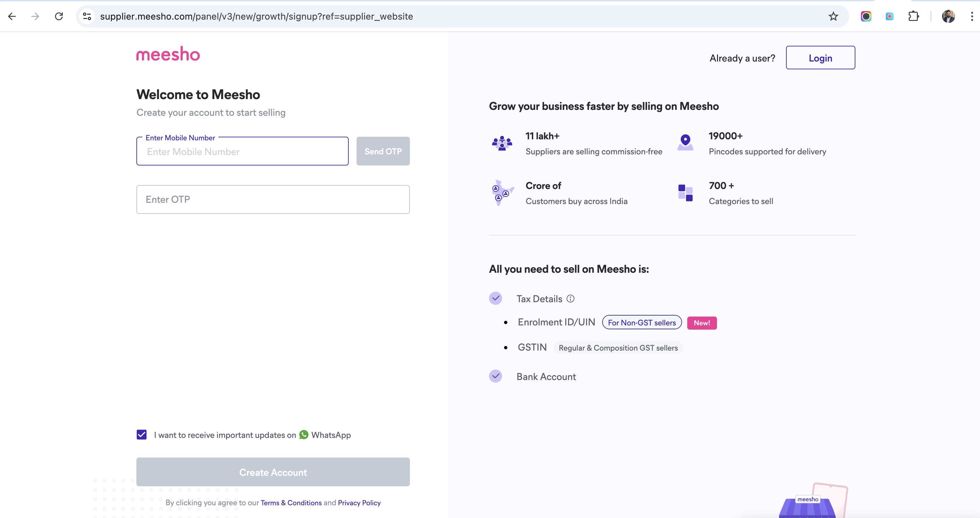Click the Grow your business faster heading

pos(604,106)
